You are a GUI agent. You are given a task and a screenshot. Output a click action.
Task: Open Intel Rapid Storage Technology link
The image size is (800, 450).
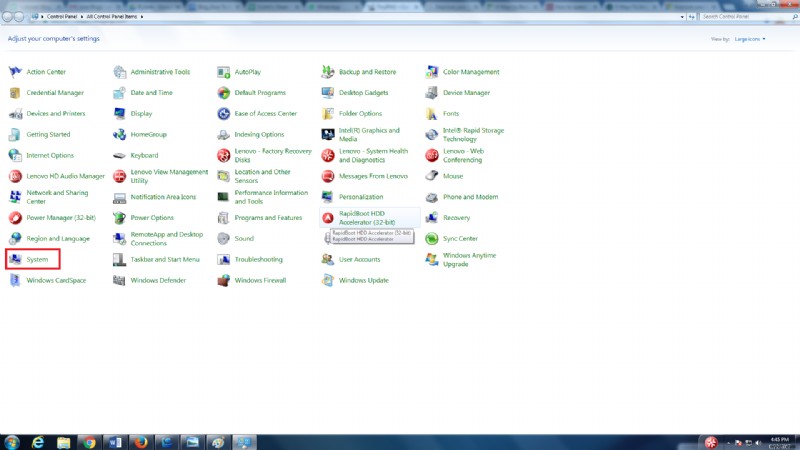pos(473,135)
